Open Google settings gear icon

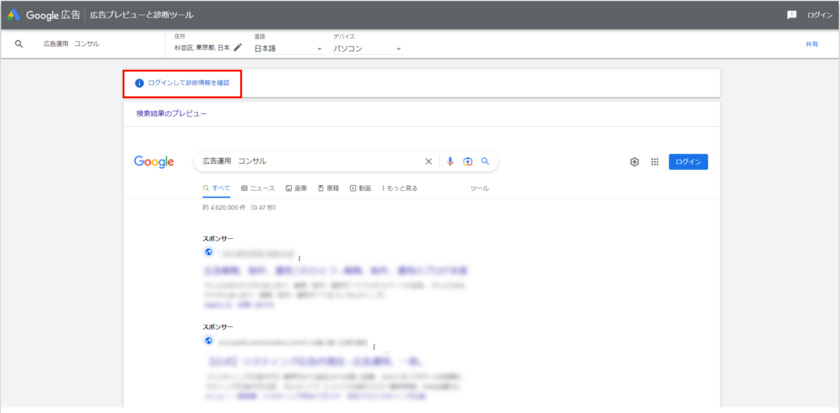pyautogui.click(x=634, y=162)
